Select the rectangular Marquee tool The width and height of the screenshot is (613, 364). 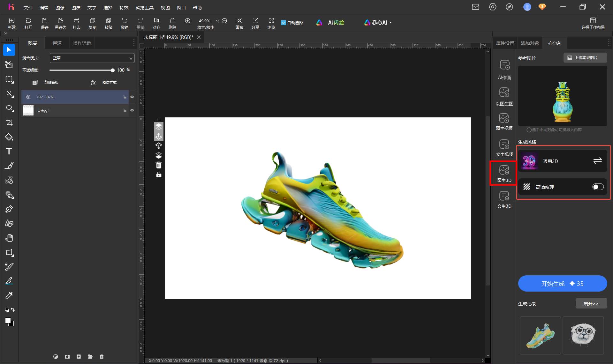pos(9,79)
